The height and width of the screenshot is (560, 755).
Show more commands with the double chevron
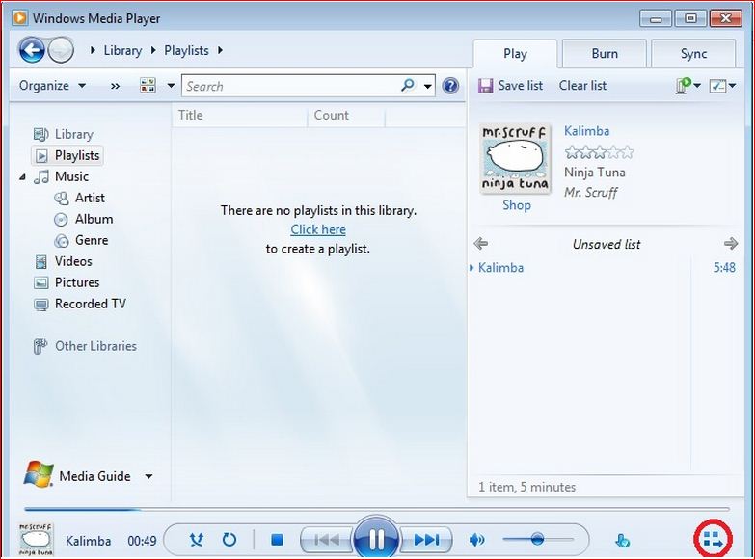coord(115,86)
